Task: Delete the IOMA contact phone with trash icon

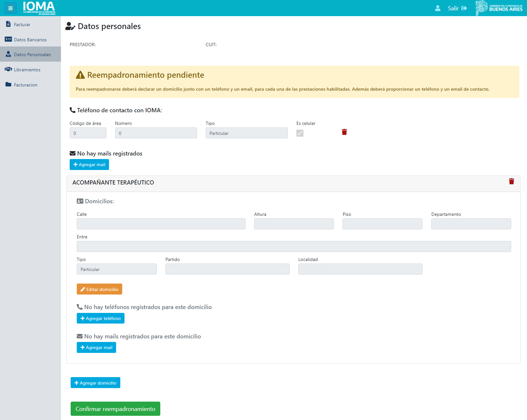Action: click(344, 132)
